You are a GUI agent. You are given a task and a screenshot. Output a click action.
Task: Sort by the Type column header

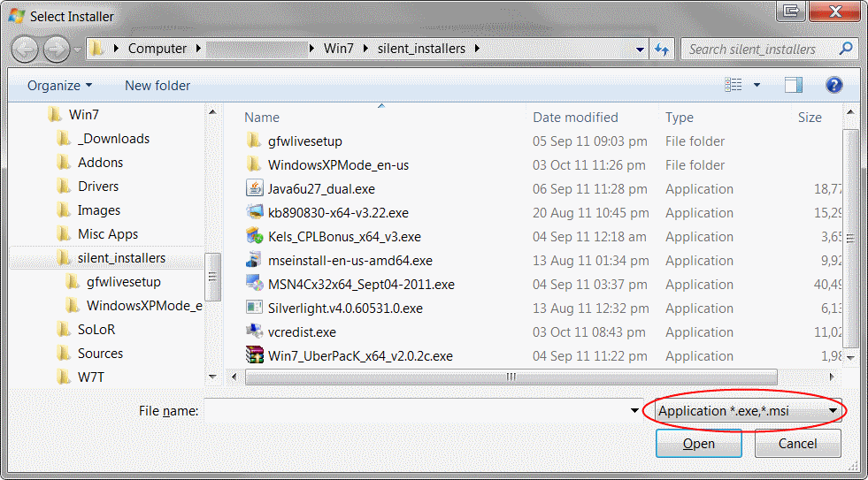click(680, 118)
